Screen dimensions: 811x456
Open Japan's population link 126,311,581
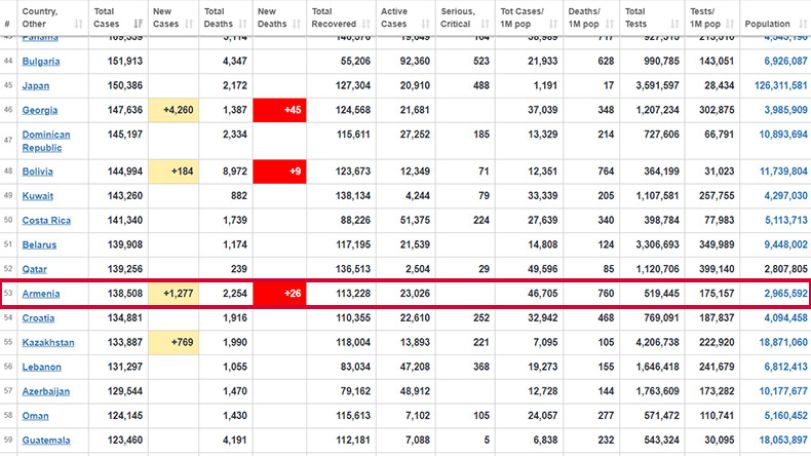tap(781, 85)
